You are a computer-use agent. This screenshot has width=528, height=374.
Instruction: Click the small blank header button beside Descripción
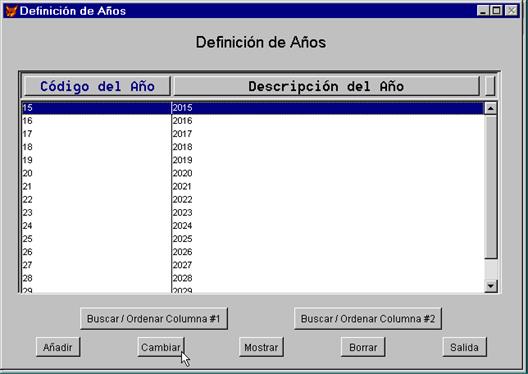pyautogui.click(x=490, y=86)
